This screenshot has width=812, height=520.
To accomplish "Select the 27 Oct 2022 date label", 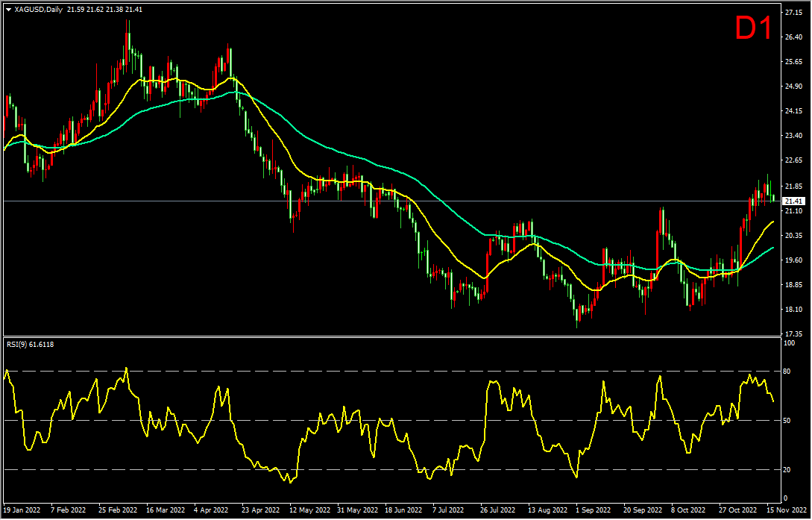I will [x=737, y=510].
